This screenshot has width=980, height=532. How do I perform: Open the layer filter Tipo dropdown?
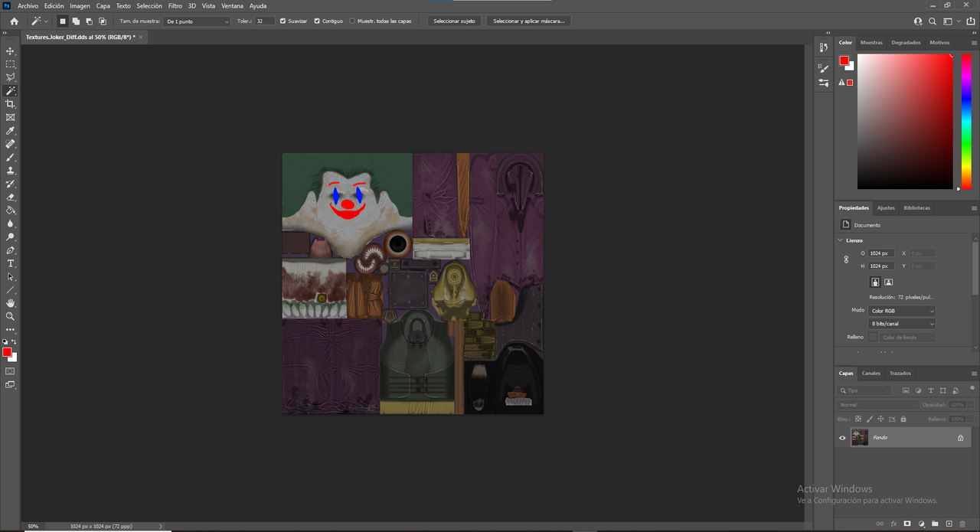[865, 390]
